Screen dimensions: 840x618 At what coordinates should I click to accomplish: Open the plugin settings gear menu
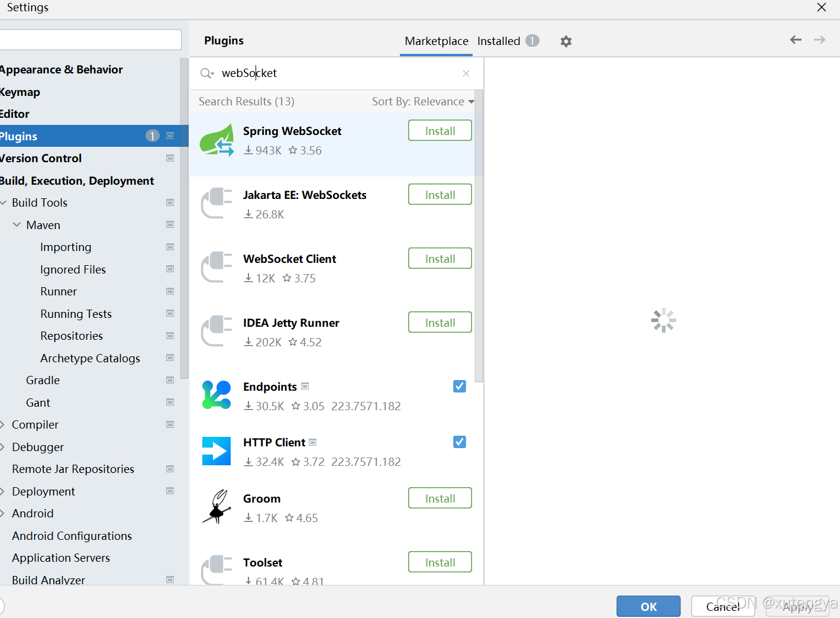[x=566, y=41]
